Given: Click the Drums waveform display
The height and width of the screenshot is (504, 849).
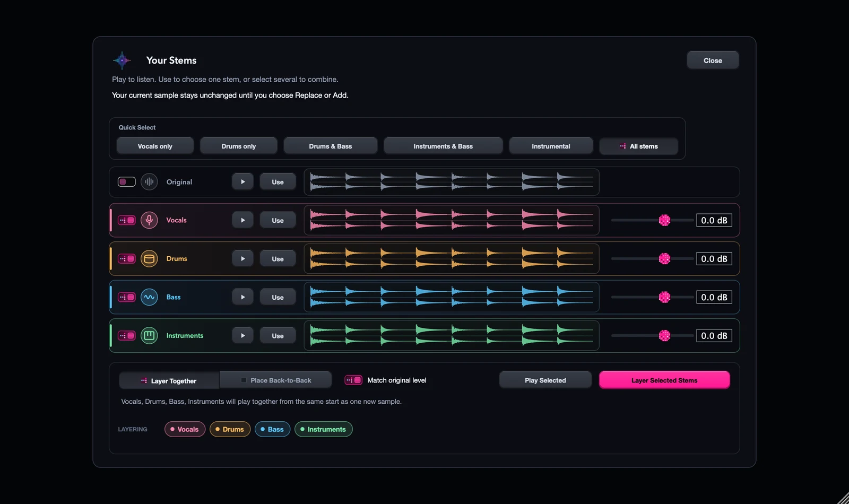Looking at the screenshot, I should (x=452, y=259).
